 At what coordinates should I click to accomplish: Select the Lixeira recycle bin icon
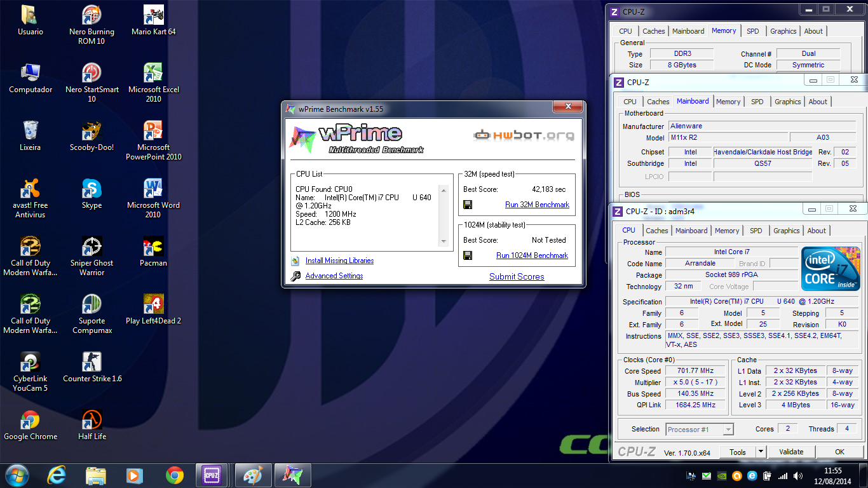tap(31, 136)
